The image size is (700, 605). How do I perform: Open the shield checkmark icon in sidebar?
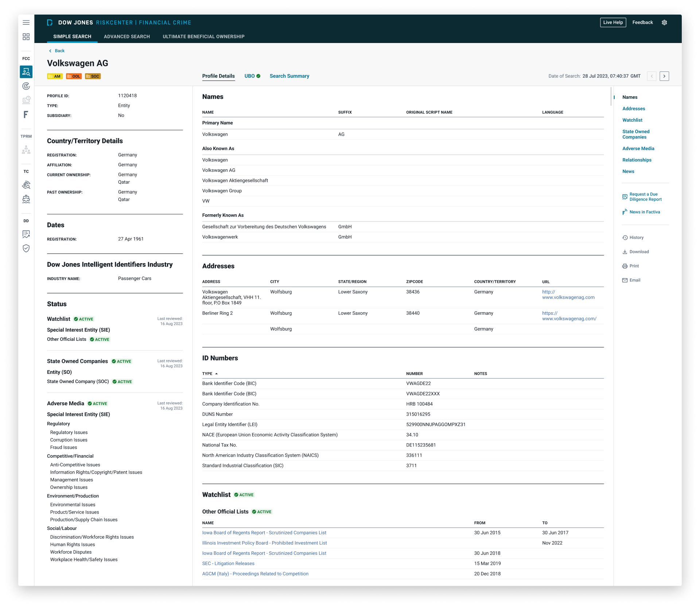point(26,248)
